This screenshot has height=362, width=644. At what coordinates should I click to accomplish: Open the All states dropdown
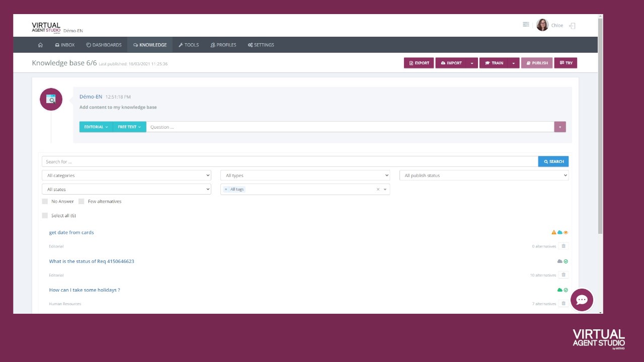[126, 190]
